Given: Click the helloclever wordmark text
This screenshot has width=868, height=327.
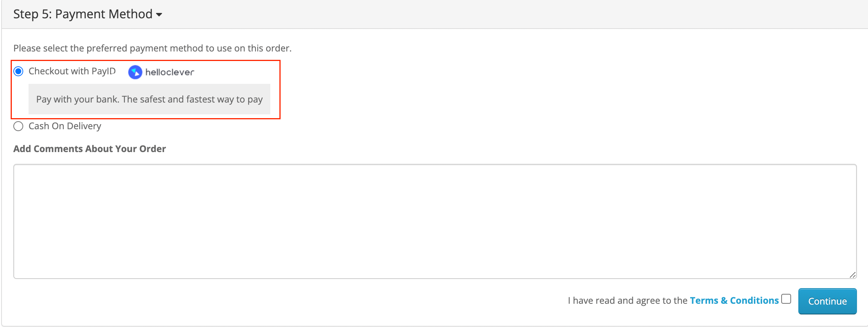Looking at the screenshot, I should pyautogui.click(x=170, y=72).
